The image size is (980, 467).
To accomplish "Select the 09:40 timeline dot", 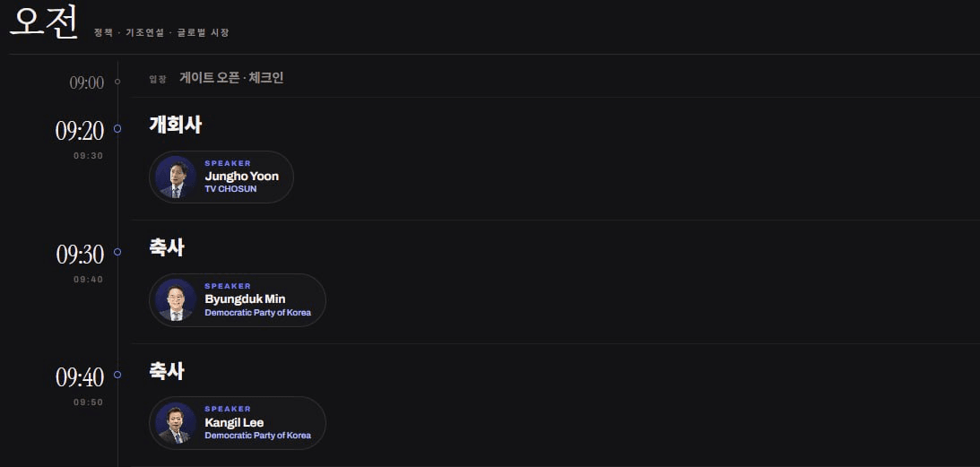I will (117, 375).
